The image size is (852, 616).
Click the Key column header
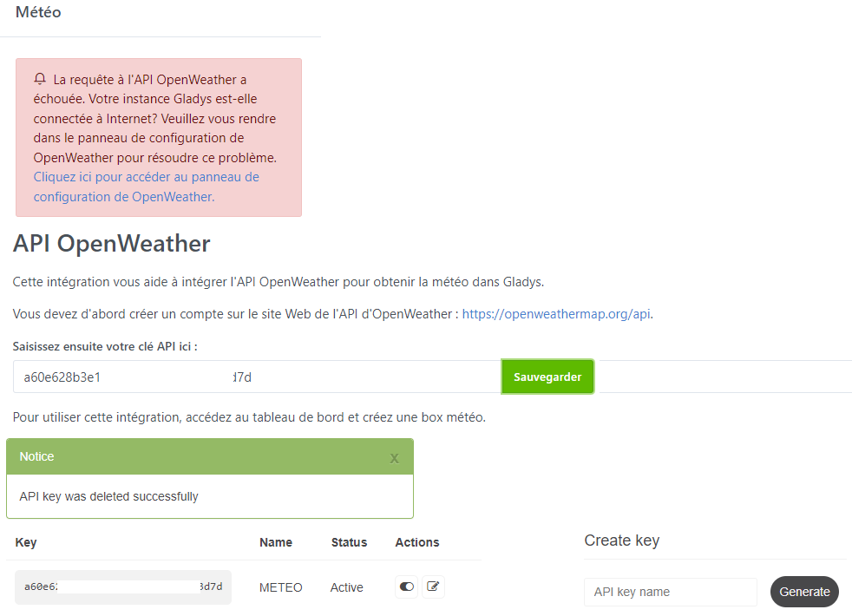tap(26, 542)
